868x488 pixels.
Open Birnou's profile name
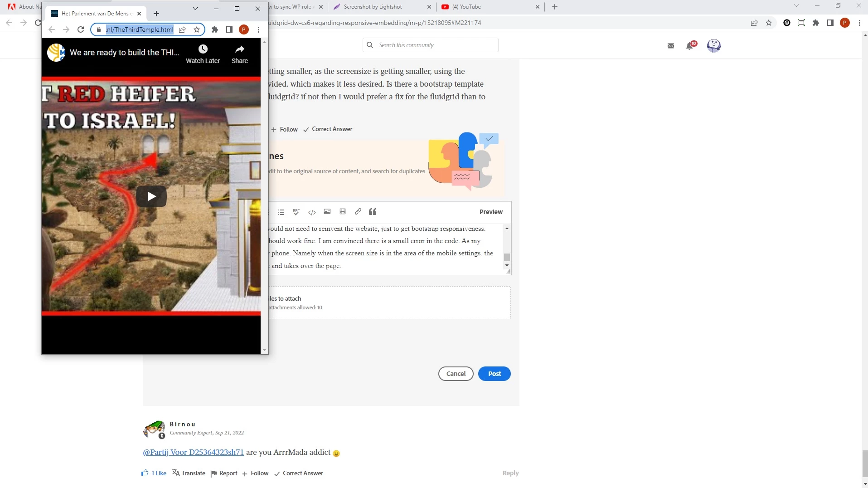[183, 425]
